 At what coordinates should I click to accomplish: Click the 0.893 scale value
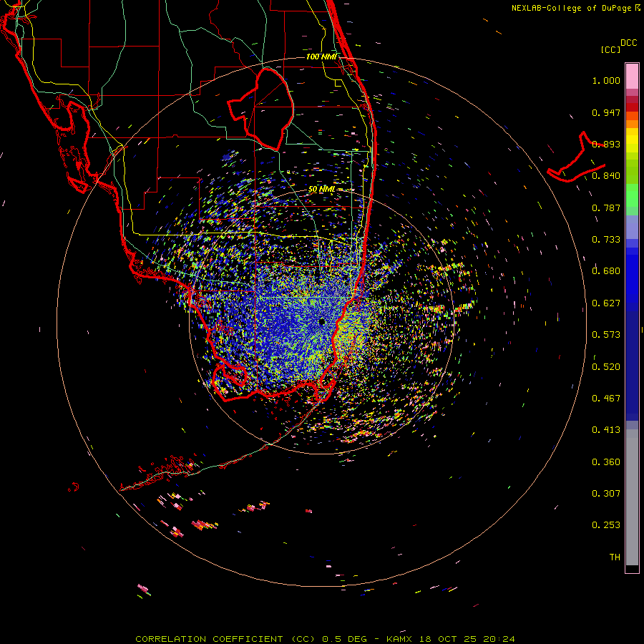606,144
